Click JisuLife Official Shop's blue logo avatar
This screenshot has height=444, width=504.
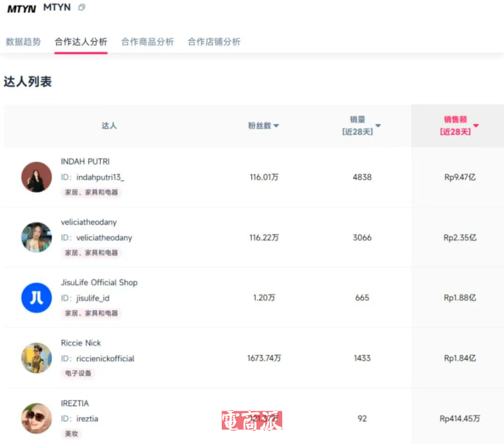pos(37,298)
